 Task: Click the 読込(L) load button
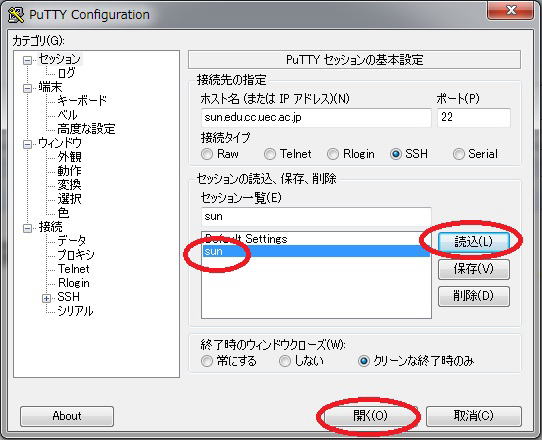pos(474,242)
